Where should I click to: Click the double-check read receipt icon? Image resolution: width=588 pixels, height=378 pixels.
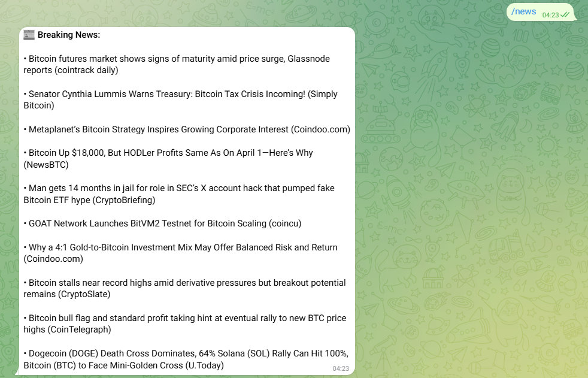tap(565, 14)
